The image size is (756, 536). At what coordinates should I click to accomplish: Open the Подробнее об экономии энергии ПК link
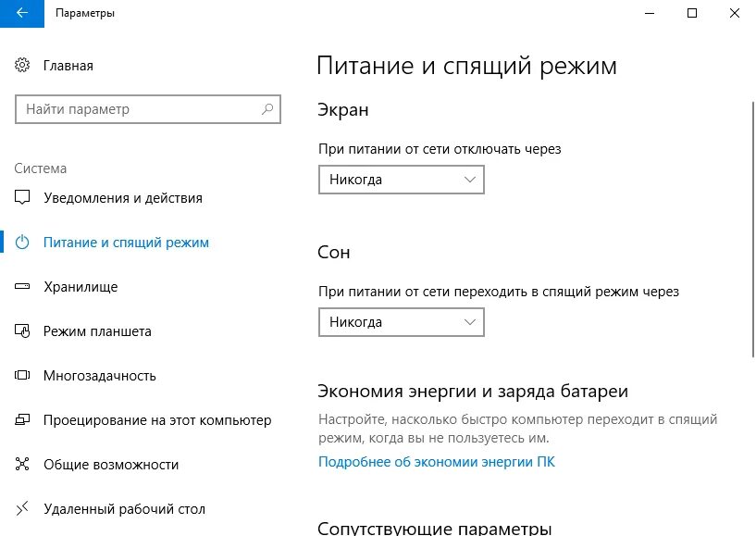pyautogui.click(x=436, y=461)
